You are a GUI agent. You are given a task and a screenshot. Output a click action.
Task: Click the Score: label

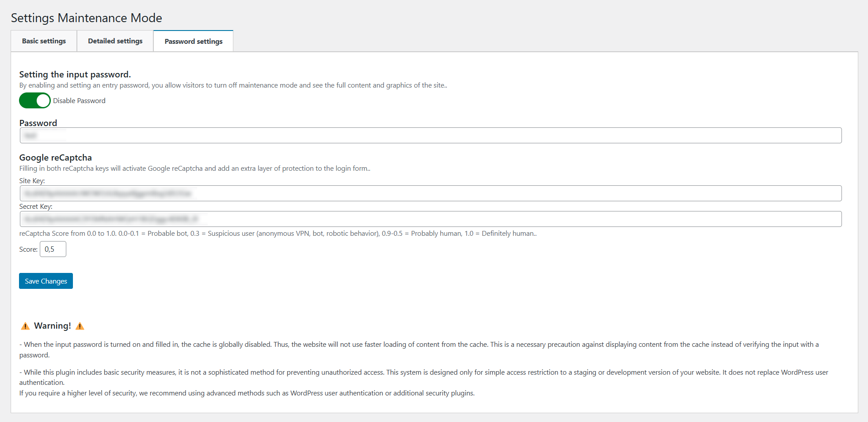[x=28, y=249]
